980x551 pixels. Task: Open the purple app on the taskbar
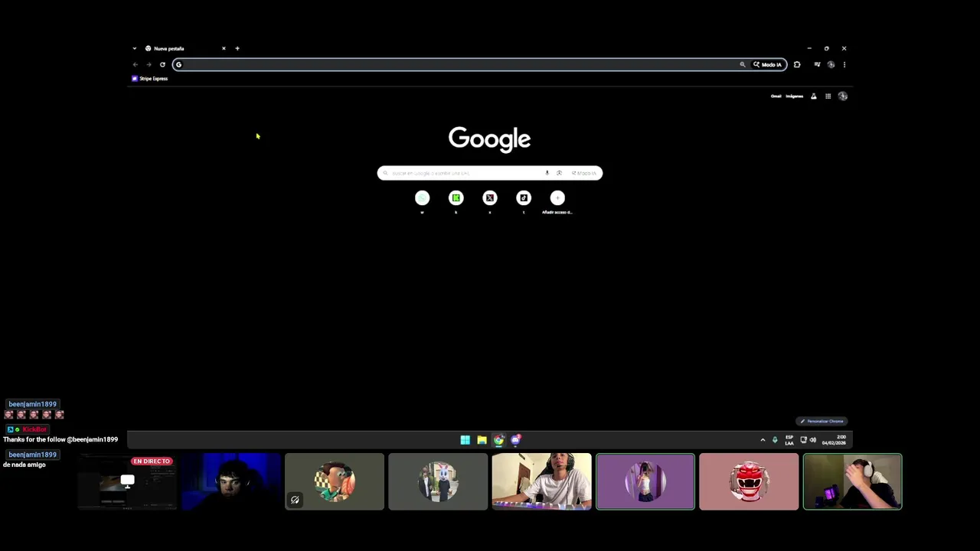515,440
